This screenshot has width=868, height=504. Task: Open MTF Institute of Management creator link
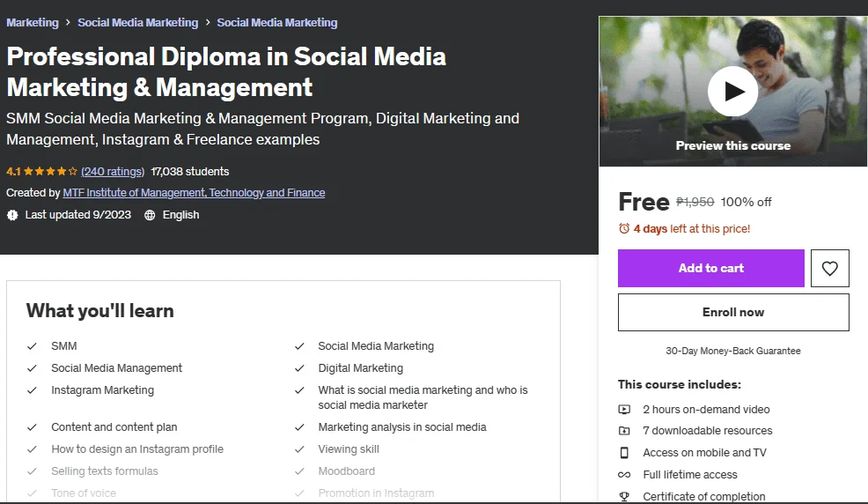tap(194, 193)
